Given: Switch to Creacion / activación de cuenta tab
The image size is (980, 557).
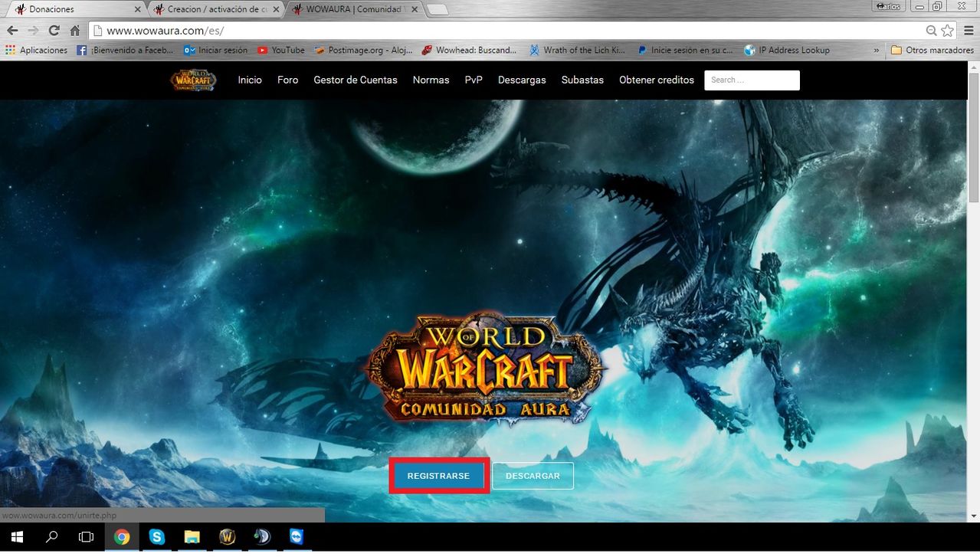Looking at the screenshot, I should click(x=216, y=9).
